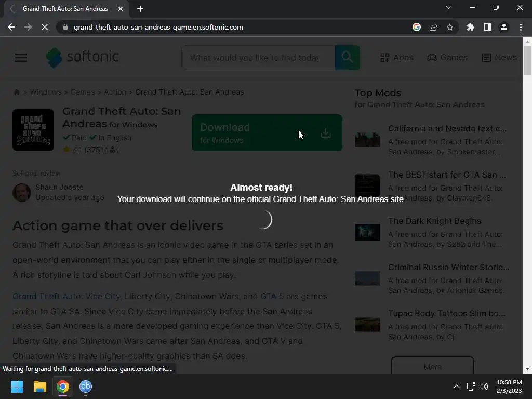Close the Grand Theft Auto tab
The width and height of the screenshot is (532, 399).
tap(121, 9)
